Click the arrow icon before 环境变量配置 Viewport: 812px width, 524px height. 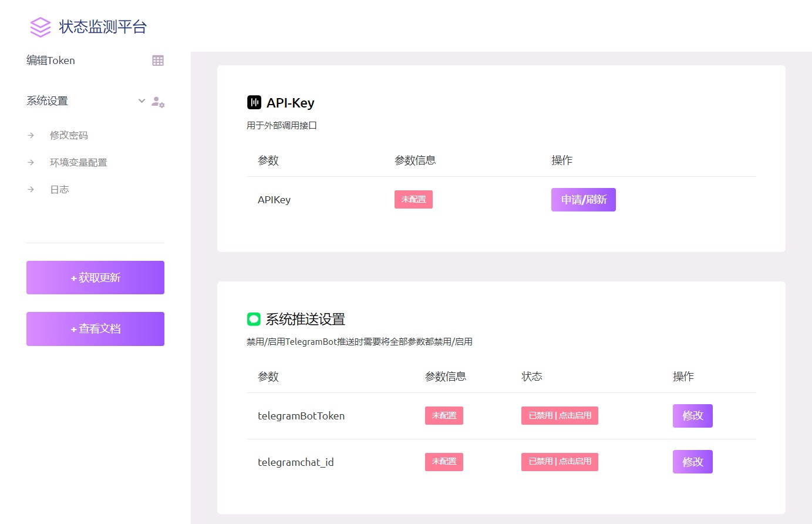(31, 162)
